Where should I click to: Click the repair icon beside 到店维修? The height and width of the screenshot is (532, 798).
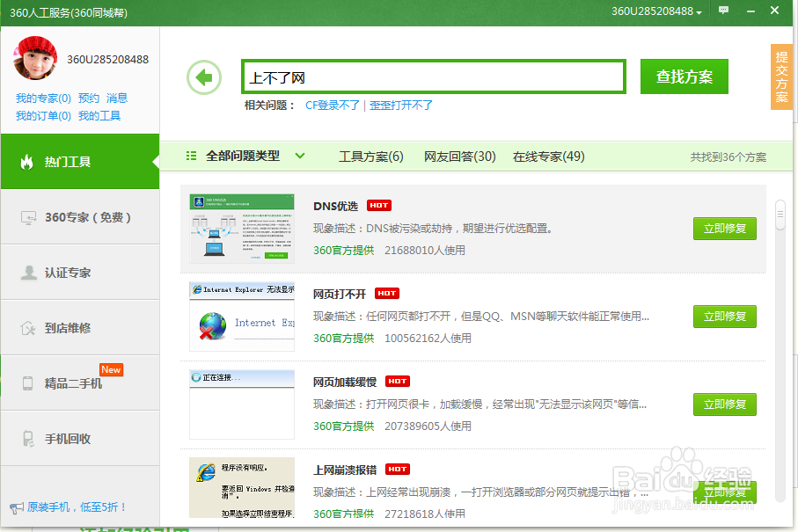click(28, 328)
